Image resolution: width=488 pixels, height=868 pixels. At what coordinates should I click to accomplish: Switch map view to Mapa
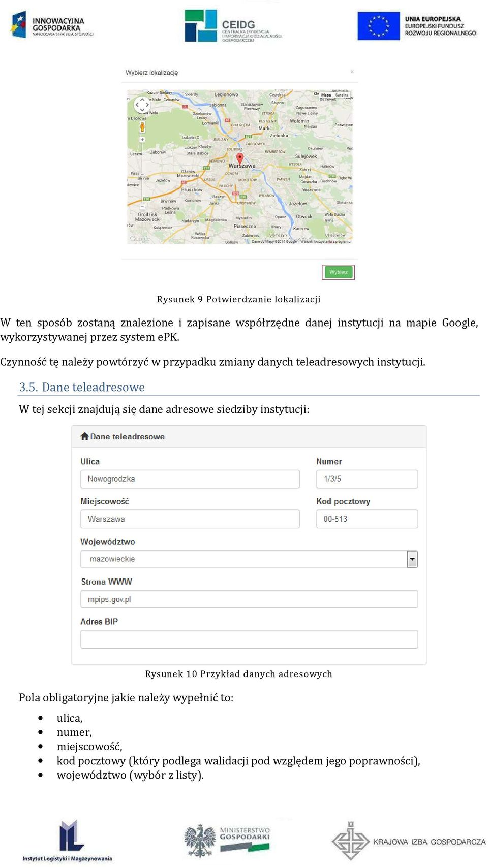(x=326, y=95)
